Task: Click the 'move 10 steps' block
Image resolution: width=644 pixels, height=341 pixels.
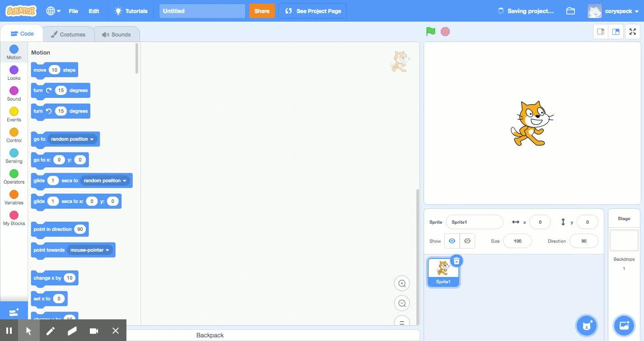Action: [x=54, y=70]
